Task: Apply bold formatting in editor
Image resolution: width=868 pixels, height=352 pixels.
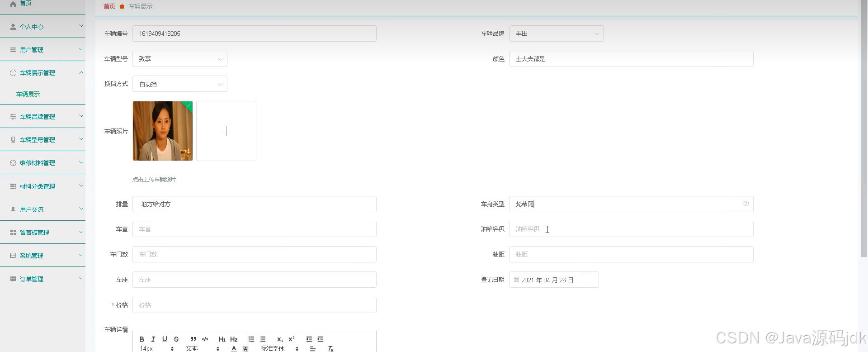Action: tap(142, 339)
